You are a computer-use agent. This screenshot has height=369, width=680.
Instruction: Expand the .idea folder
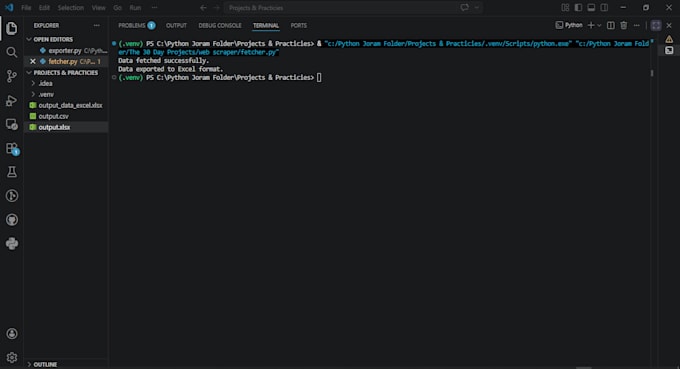pyautogui.click(x=33, y=83)
